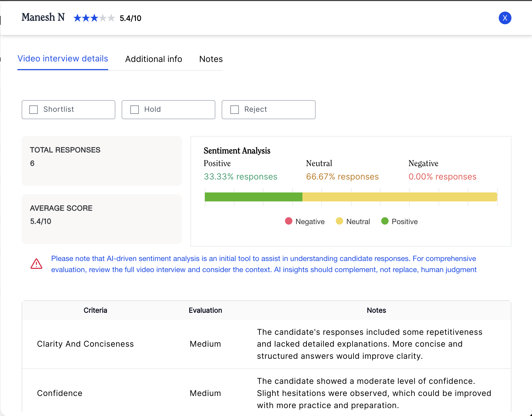Image resolution: width=532 pixels, height=416 pixels.
Task: Click the green Positive legend dot
Action: pyautogui.click(x=385, y=221)
